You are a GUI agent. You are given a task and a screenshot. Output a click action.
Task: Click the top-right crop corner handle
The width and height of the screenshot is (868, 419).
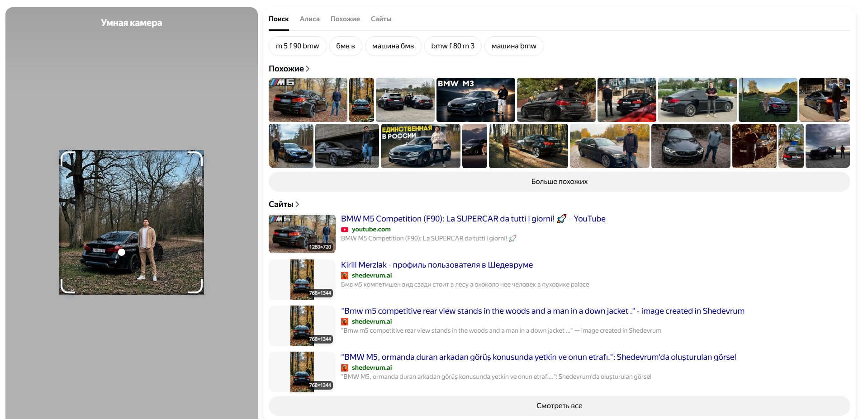[x=195, y=158]
